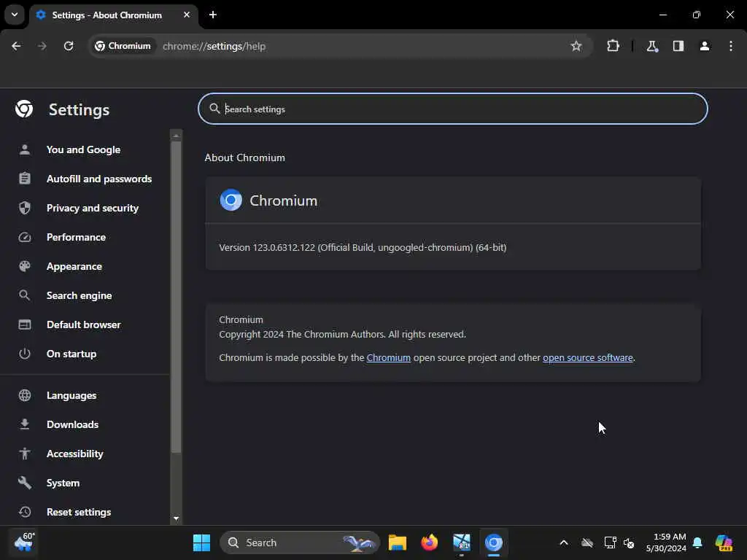Open Performance settings
Image resolution: width=747 pixels, height=560 pixels.
(76, 237)
